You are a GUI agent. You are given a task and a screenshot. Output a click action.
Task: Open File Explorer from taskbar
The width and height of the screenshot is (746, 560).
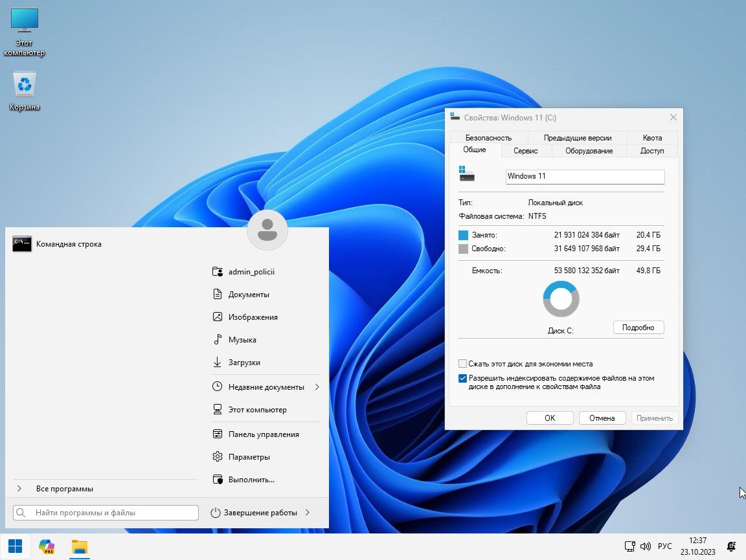pyautogui.click(x=80, y=546)
